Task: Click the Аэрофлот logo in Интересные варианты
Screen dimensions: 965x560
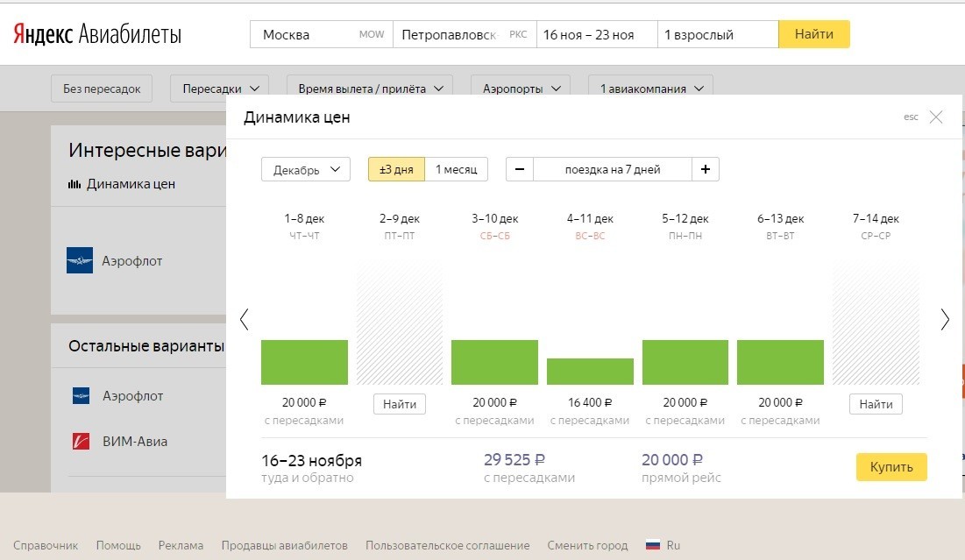Action: click(x=80, y=260)
